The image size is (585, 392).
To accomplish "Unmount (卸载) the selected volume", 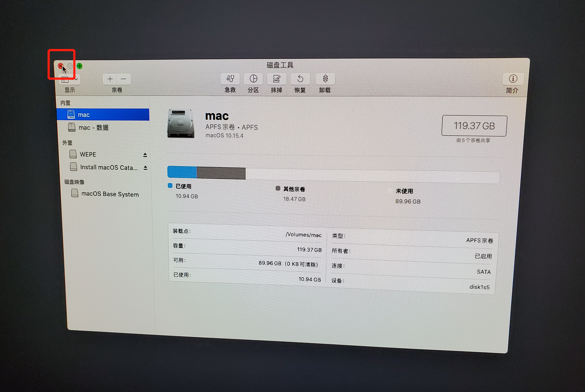I will tap(325, 79).
